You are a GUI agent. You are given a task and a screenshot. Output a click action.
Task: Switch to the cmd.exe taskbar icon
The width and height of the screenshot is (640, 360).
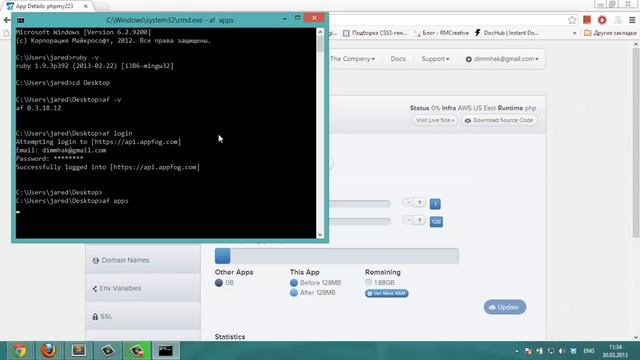(x=166, y=351)
